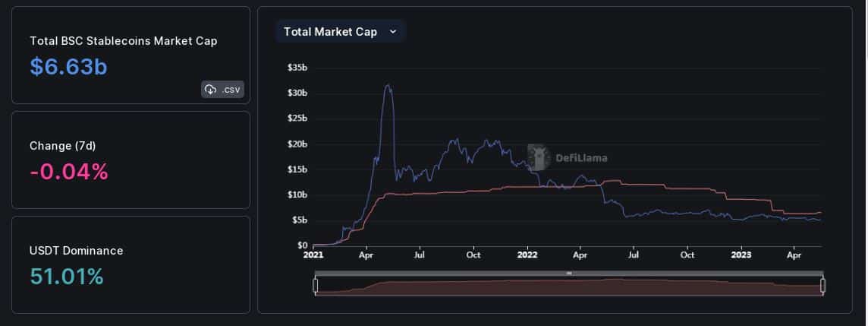Click the cloud download icon beside .csv
The image size is (868, 326).
coord(210,89)
